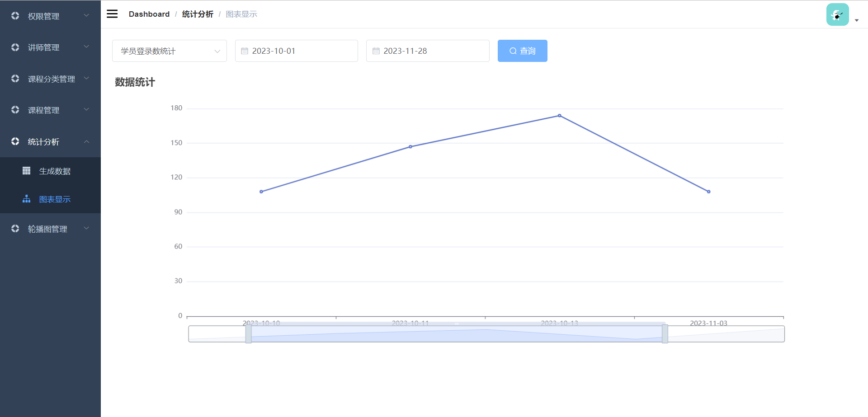Click the calendar icon in start date field
Image resolution: width=868 pixels, height=417 pixels.
pos(245,51)
